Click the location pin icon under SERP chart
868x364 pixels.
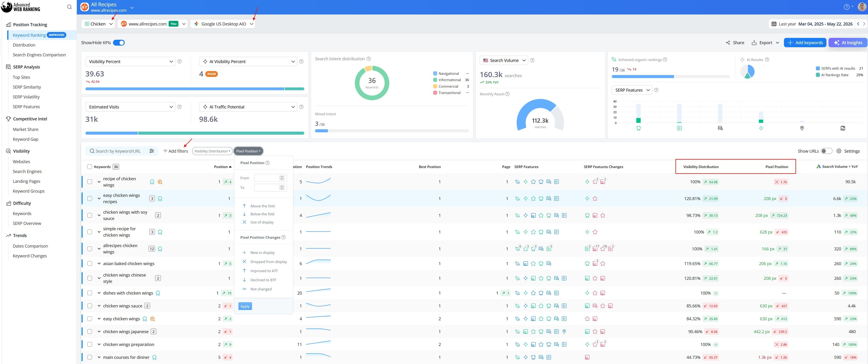(x=802, y=128)
